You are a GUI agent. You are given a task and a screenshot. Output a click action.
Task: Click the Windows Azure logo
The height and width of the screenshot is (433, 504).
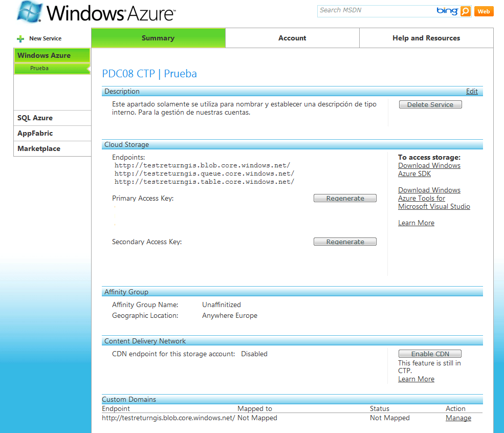[96, 12]
